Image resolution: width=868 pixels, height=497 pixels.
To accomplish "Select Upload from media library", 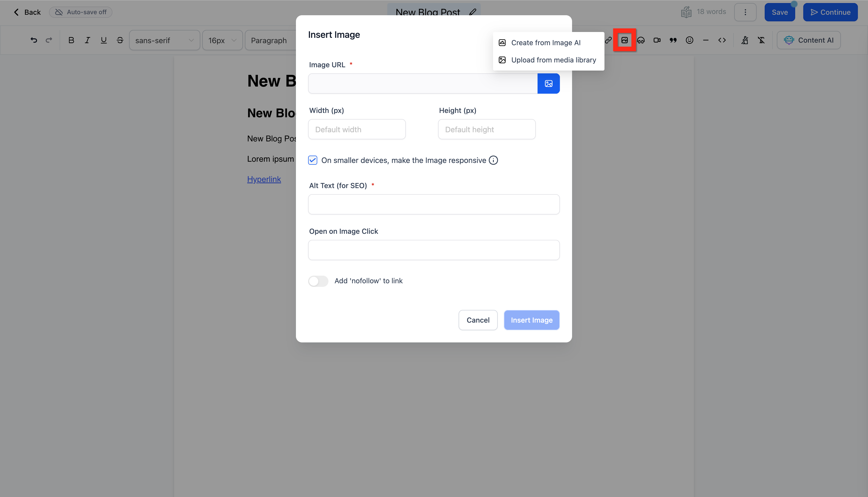I will pyautogui.click(x=553, y=60).
